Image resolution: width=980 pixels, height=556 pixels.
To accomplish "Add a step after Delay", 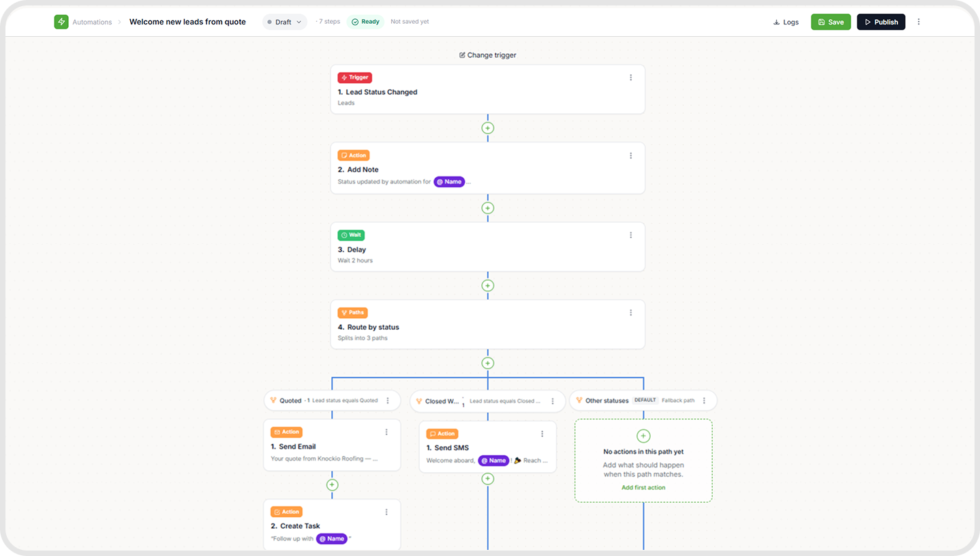I will (488, 285).
